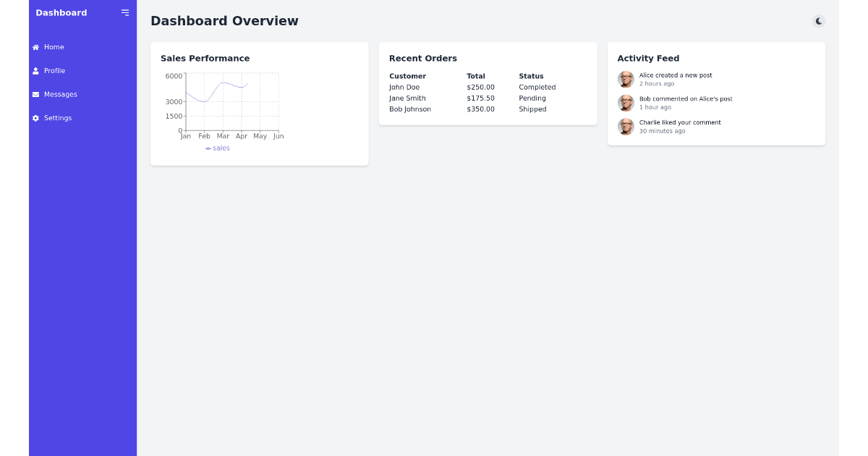Image resolution: width=868 pixels, height=456 pixels.
Task: Select the Home icon in the sidebar
Action: (35, 47)
